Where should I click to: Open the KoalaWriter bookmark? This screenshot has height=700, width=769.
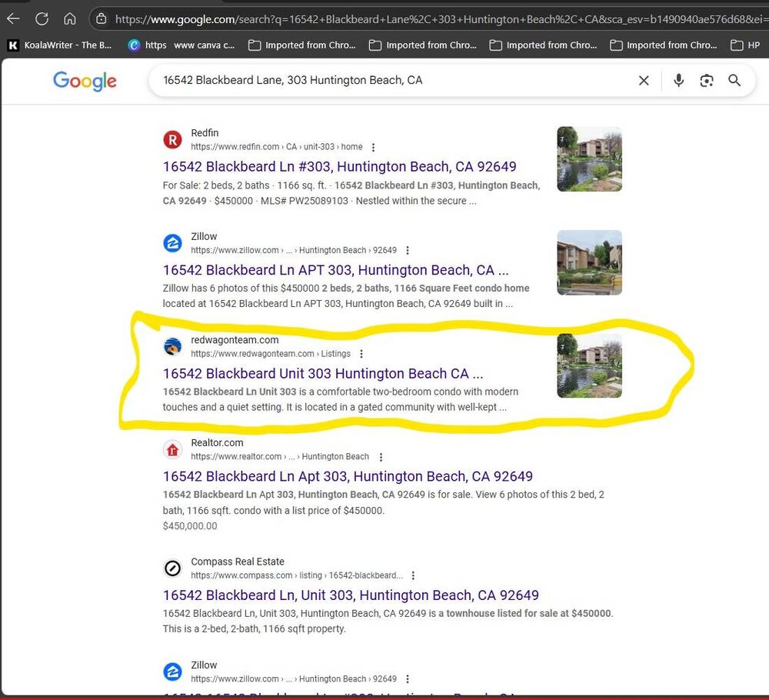59,45
